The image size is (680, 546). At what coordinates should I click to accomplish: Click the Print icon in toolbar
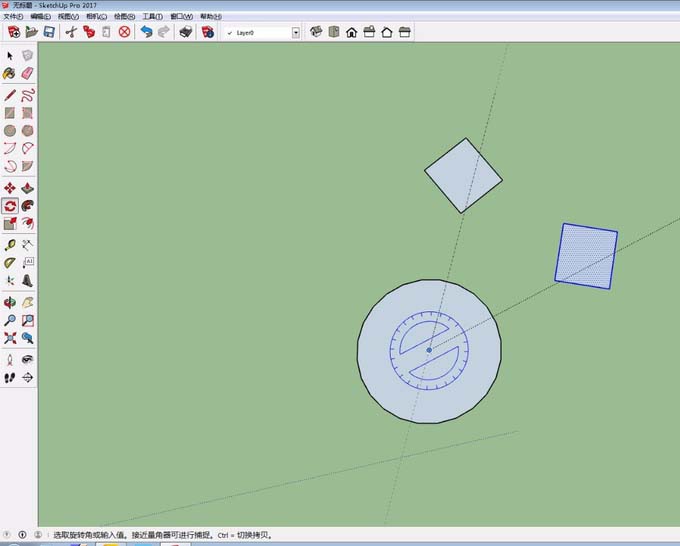pos(185,32)
